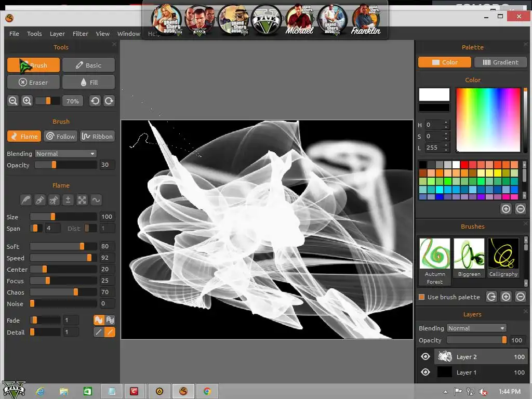The image size is (532, 399).
Task: Adjust the Speed slider
Action: tap(63, 258)
